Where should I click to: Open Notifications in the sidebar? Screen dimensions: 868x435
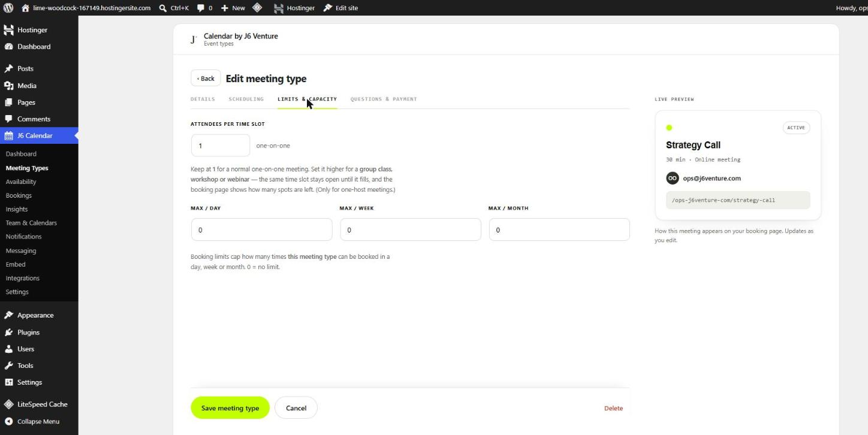point(23,237)
